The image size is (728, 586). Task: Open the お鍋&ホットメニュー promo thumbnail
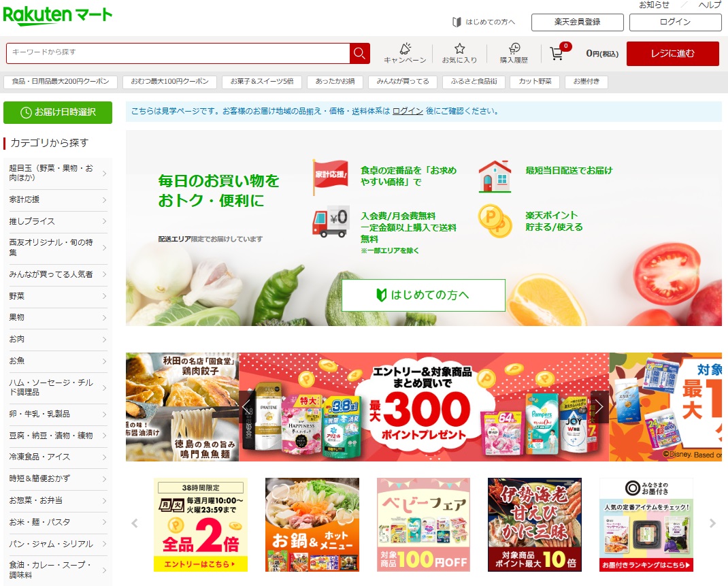(312, 524)
